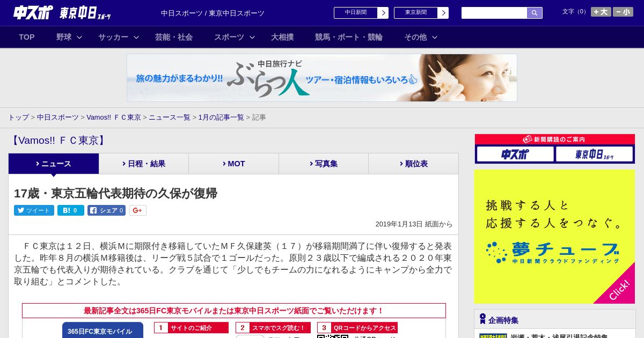Click the 中スポ subscription banner button

point(515,154)
